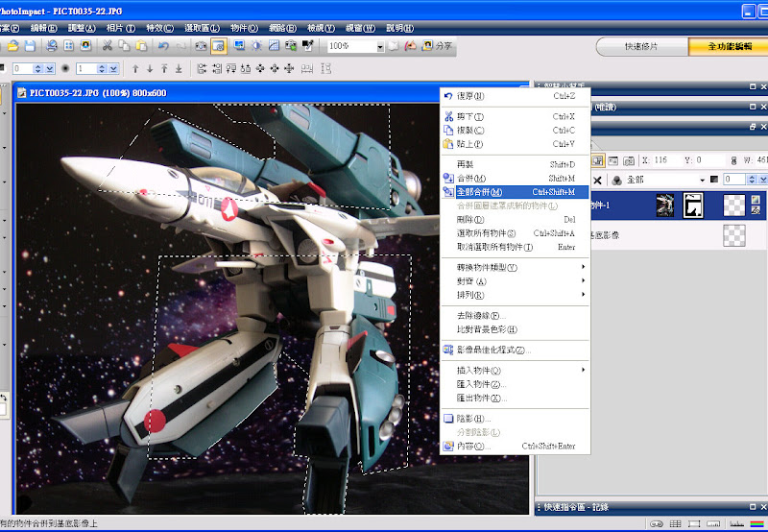Choose 複製(C) copy in context menu
Image resolution: width=768 pixels, height=532 pixels.
[515, 131]
